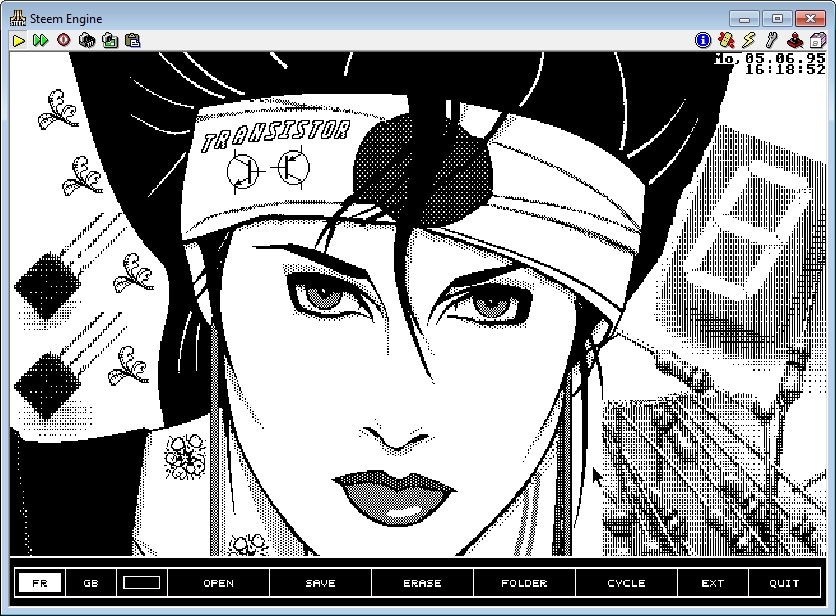Viewport: 836px width, 616px height.
Task: Select the FOLDER menu item
Action: [524, 583]
